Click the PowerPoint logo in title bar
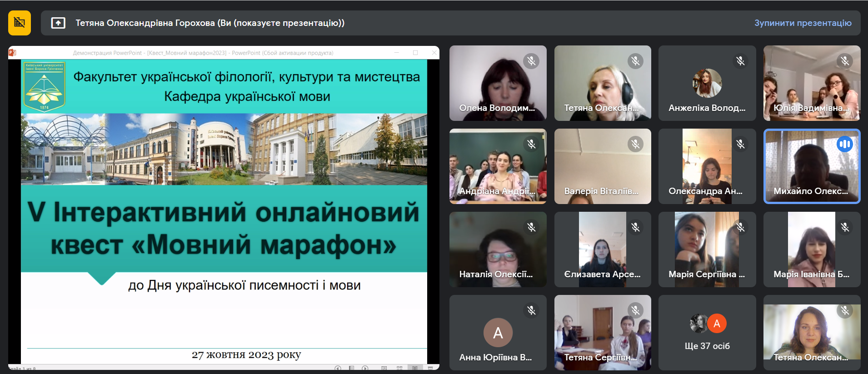The height and width of the screenshot is (374, 868). 12,53
